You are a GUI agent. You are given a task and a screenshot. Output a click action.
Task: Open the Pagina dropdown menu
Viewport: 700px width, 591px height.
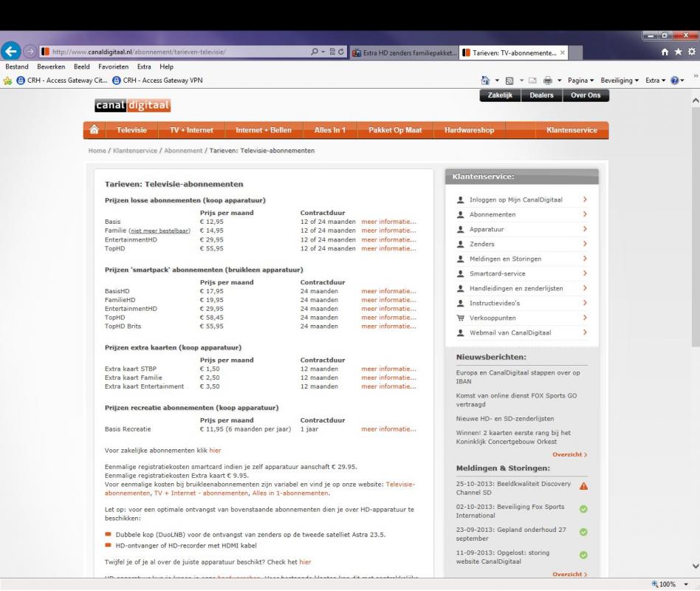[581, 81]
